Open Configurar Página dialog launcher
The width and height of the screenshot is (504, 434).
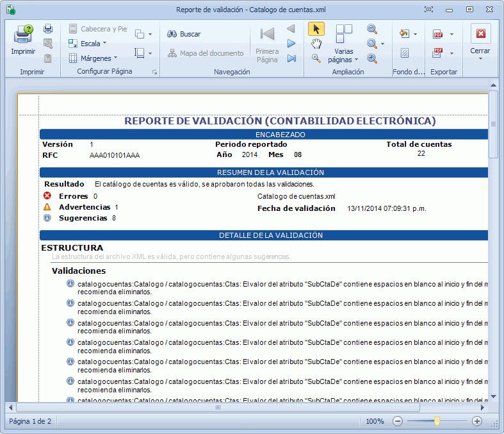pos(154,72)
